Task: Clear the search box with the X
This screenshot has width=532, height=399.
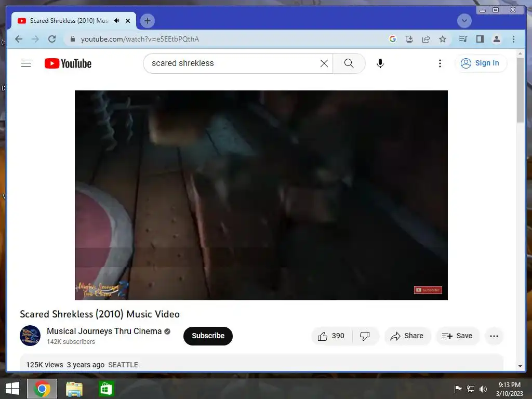Action: 324,63
